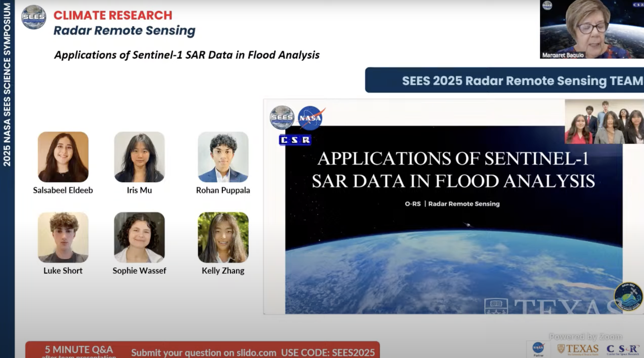Viewport: 644px width, 358px height.
Task: Select Sophie Wassef's portrait photo
Action: 139,237
